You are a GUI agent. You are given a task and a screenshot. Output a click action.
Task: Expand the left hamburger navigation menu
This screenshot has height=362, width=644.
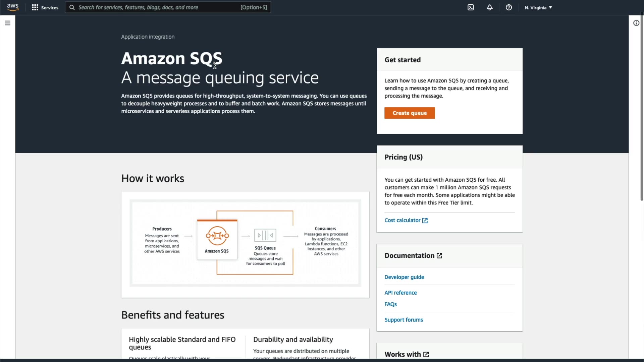tap(7, 23)
